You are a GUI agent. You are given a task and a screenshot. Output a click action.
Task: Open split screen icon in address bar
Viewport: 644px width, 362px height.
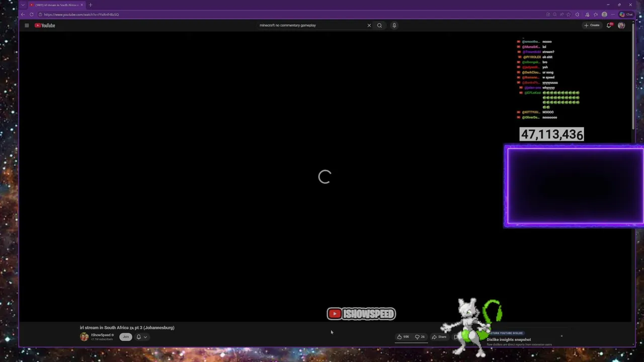point(548,15)
